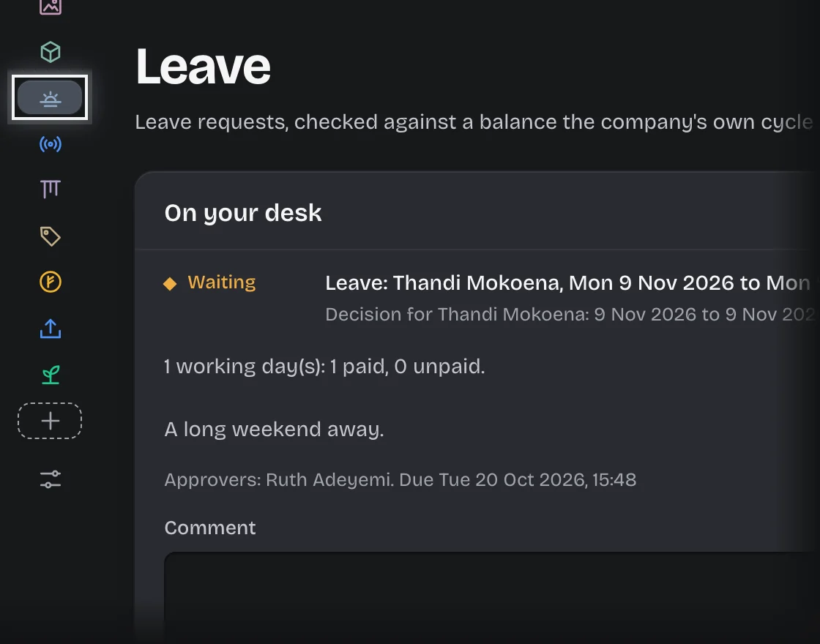Screen dimensions: 820x644
Task: Click the Comment field label
Action: point(210,528)
